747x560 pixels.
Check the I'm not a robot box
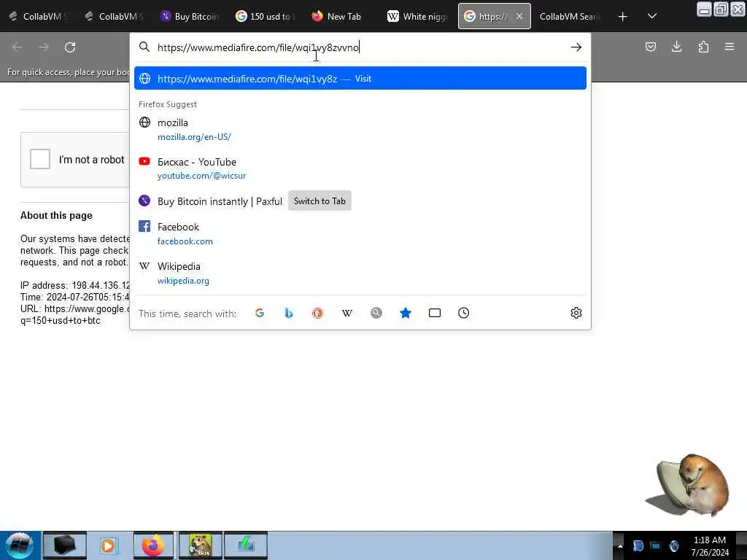(40, 159)
